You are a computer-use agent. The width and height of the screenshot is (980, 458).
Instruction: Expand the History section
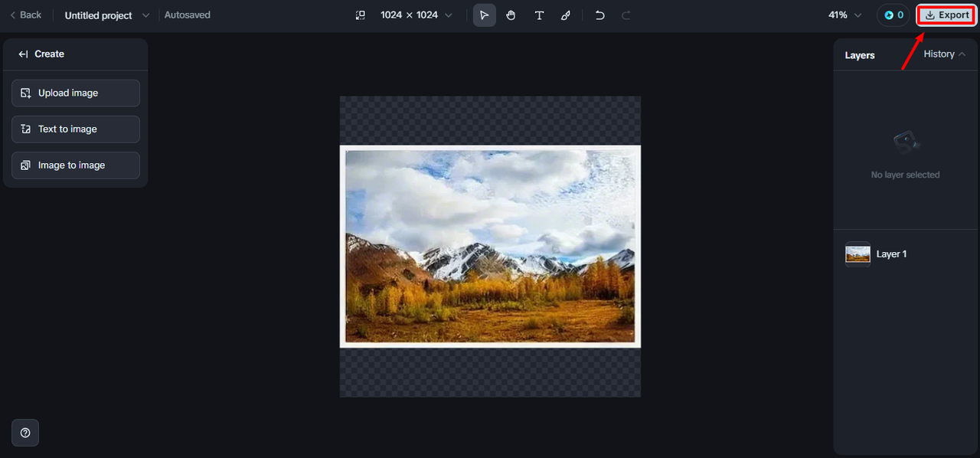[944, 54]
